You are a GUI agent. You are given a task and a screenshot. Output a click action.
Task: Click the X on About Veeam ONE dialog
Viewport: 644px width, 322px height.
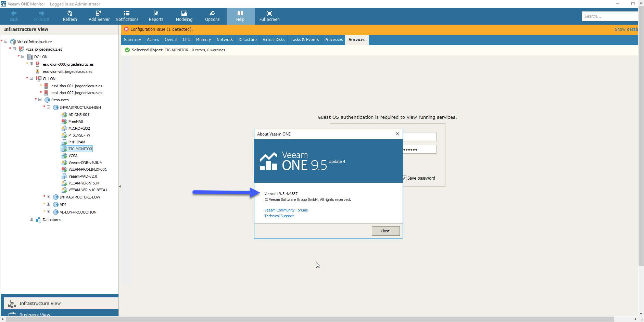pos(397,134)
